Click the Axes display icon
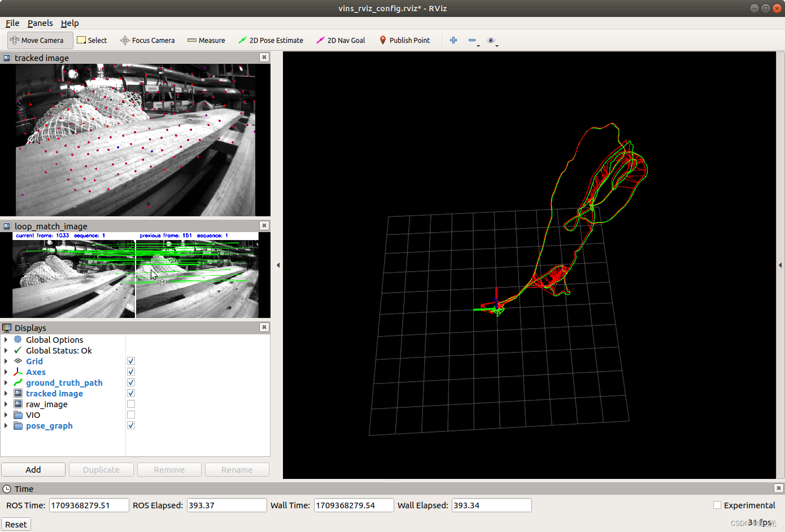Image resolution: width=785 pixels, height=532 pixels. click(x=18, y=372)
